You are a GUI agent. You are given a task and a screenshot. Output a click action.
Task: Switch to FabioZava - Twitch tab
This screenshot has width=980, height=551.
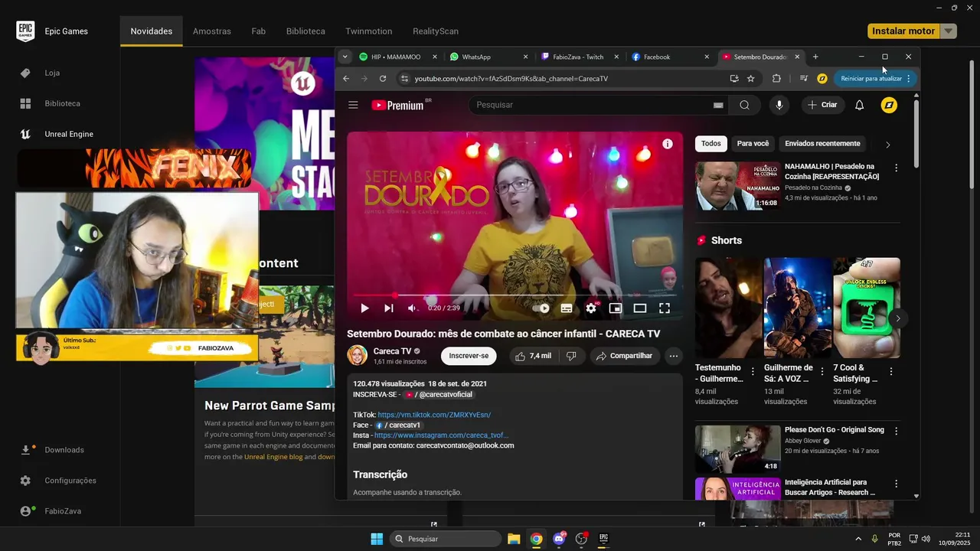(x=580, y=57)
